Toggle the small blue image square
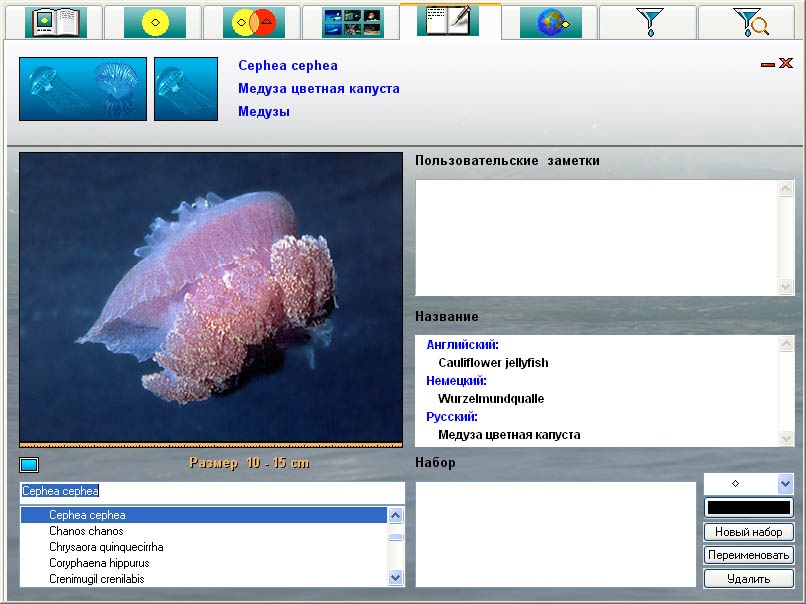Image resolution: width=806 pixels, height=604 pixels. click(29, 465)
